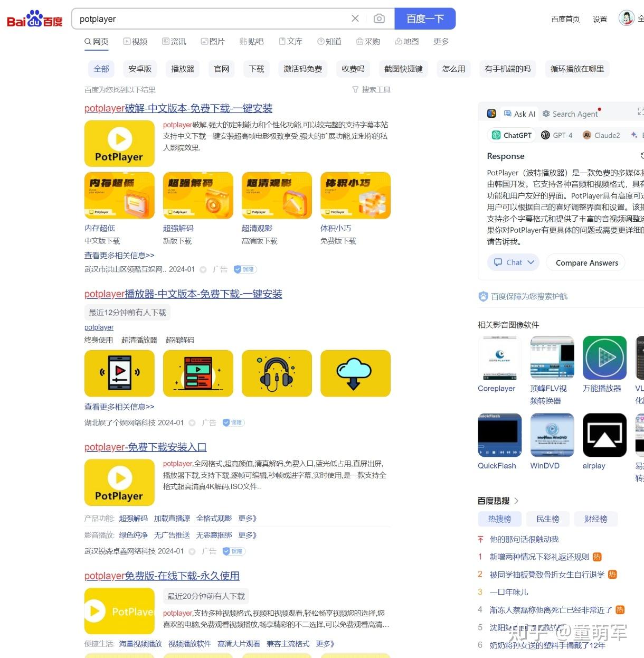Switch to the 贴吧 tab
The width and height of the screenshot is (644, 658).
251,41
